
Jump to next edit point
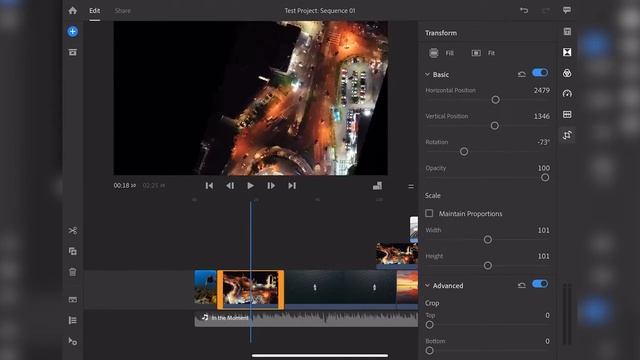[292, 186]
